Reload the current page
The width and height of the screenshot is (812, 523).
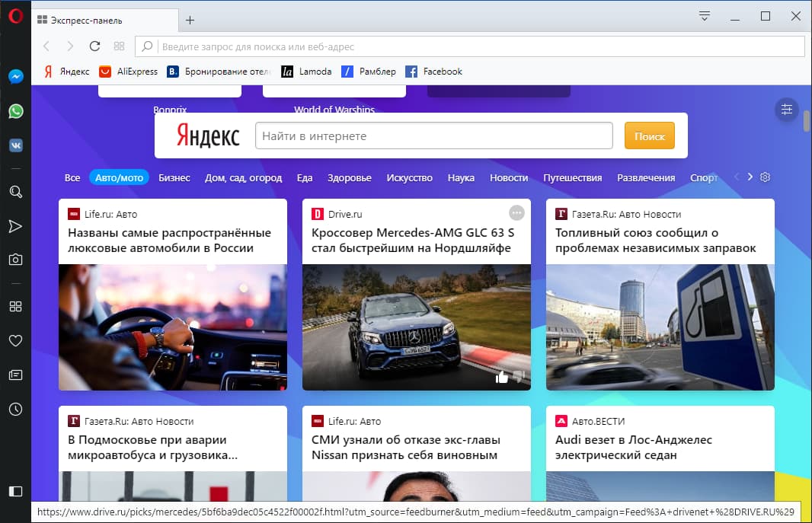[x=94, y=46]
